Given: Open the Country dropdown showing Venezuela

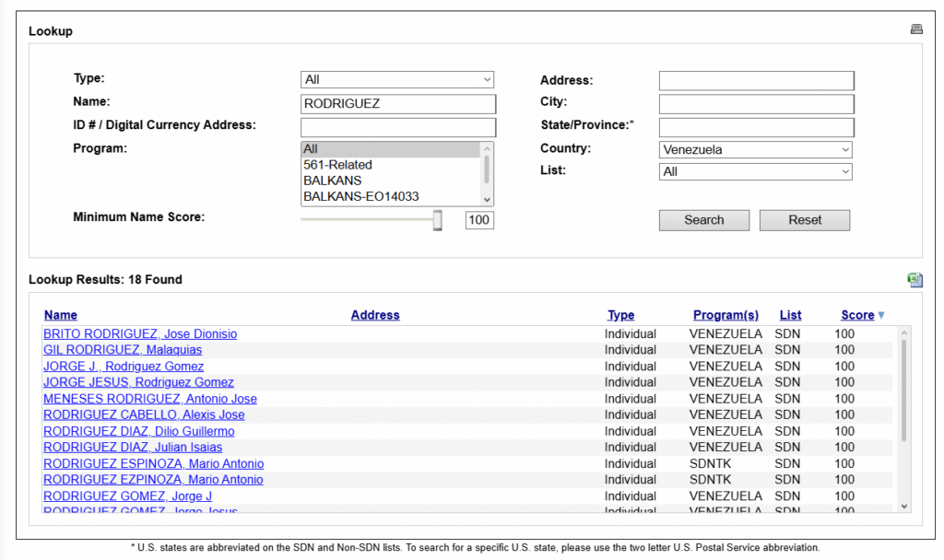Looking at the screenshot, I should tap(755, 149).
